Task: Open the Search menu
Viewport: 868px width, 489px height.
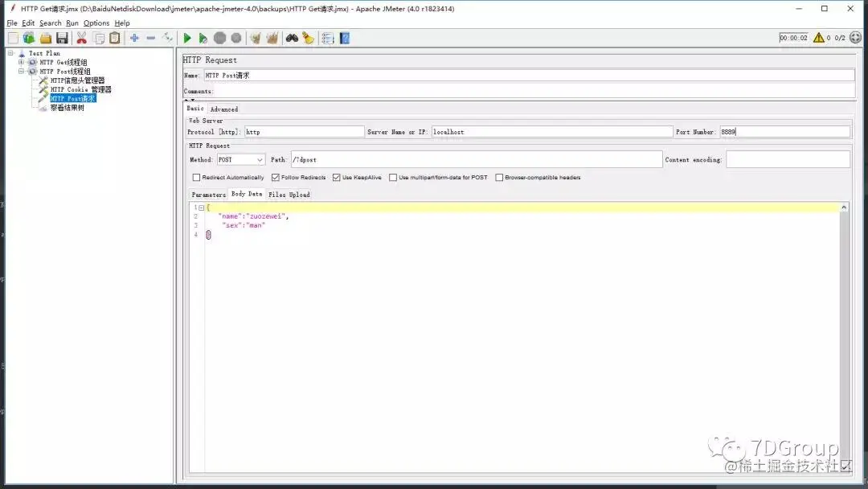Action: pyautogui.click(x=51, y=23)
